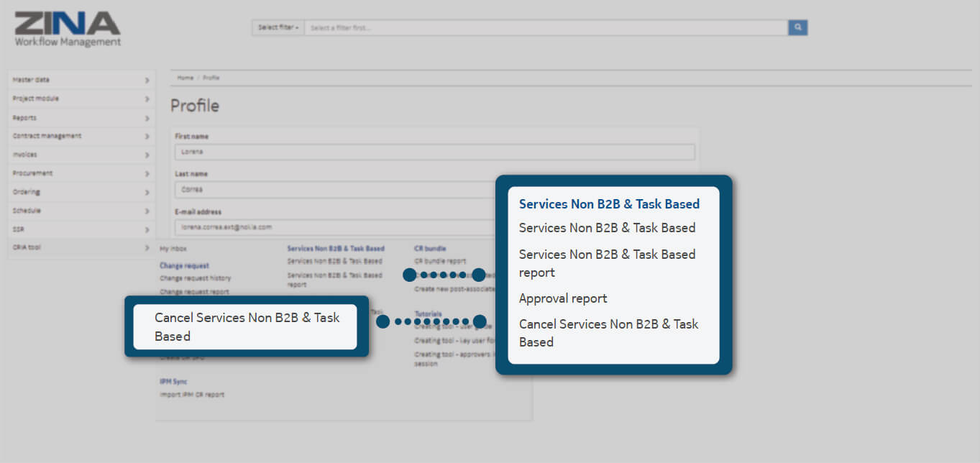Open the CR bundle report link
The width and height of the screenshot is (980, 463).
(x=440, y=261)
